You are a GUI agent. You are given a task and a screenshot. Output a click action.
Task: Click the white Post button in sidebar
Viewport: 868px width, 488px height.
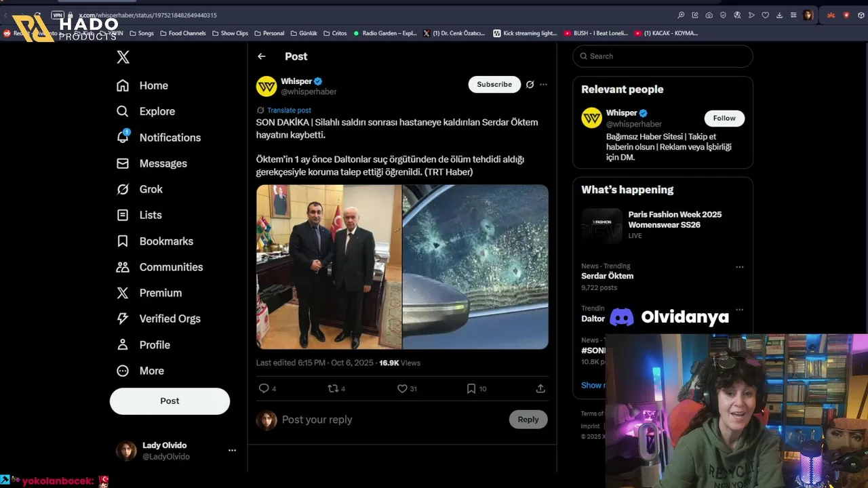pyautogui.click(x=170, y=401)
